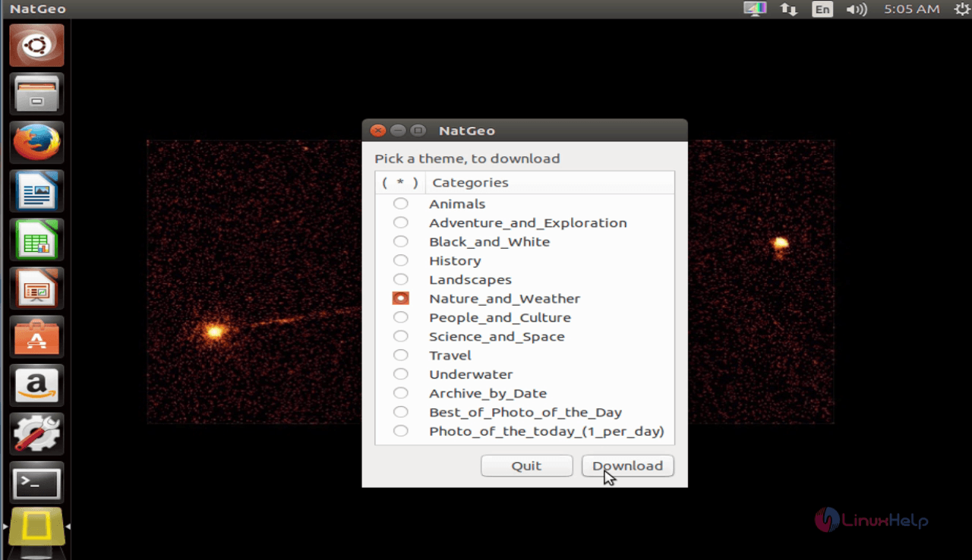
Task: Click the Archive_by_Date category text
Action: [488, 393]
